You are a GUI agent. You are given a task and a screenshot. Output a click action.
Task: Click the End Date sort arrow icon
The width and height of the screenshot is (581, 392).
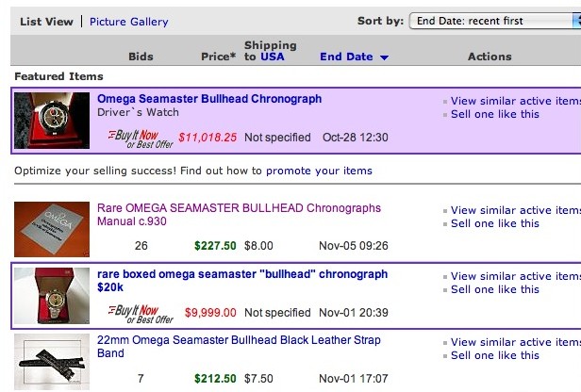[384, 57]
